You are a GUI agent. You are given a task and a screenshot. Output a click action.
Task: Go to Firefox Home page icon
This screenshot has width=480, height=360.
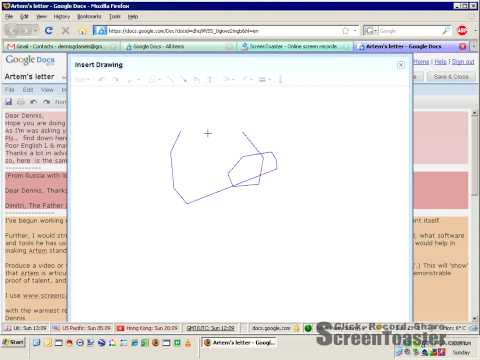click(x=82, y=31)
